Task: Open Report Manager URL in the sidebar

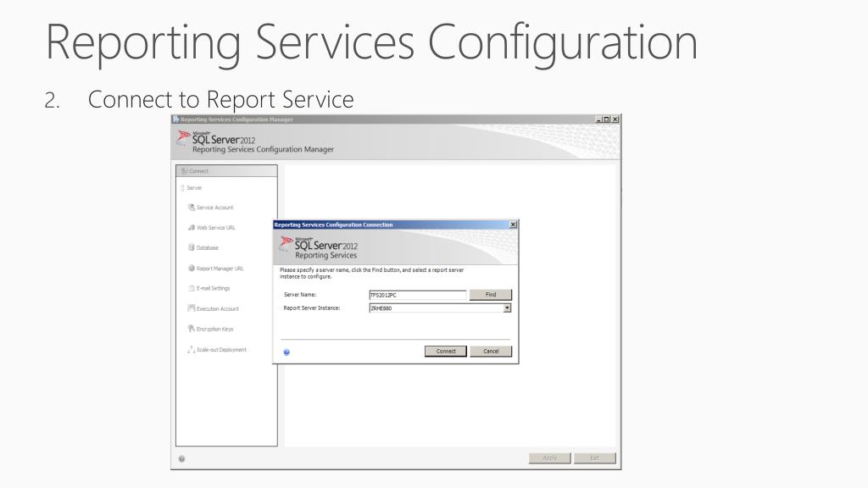Action: pyautogui.click(x=220, y=269)
